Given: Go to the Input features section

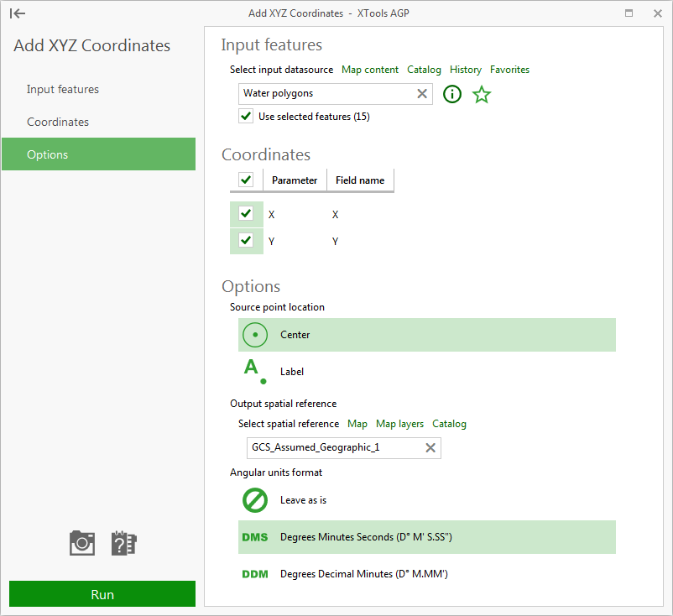Looking at the screenshot, I should (60, 89).
